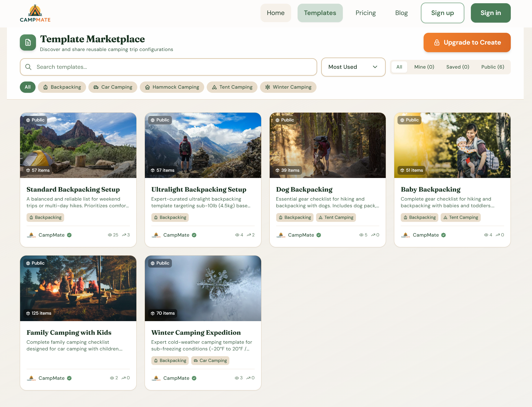Click the eye views icon on Ultralight Backpacking Setup

coord(237,235)
